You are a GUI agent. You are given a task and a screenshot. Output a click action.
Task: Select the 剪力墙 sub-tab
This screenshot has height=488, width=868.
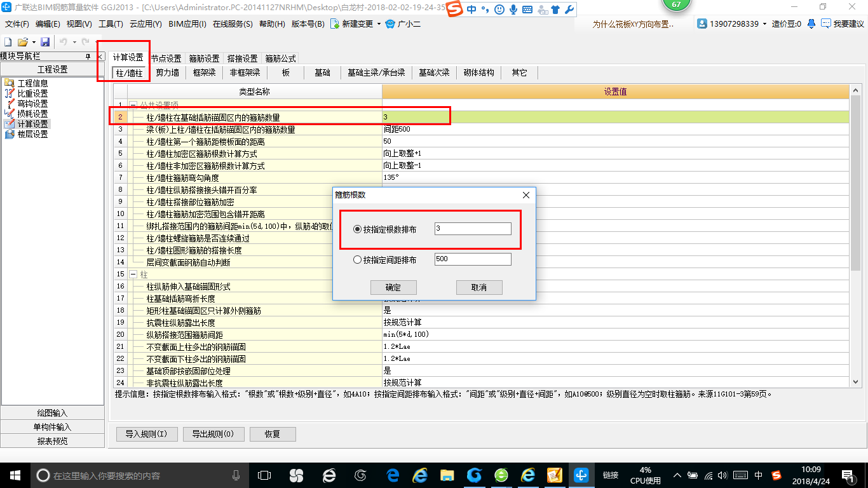(x=167, y=73)
